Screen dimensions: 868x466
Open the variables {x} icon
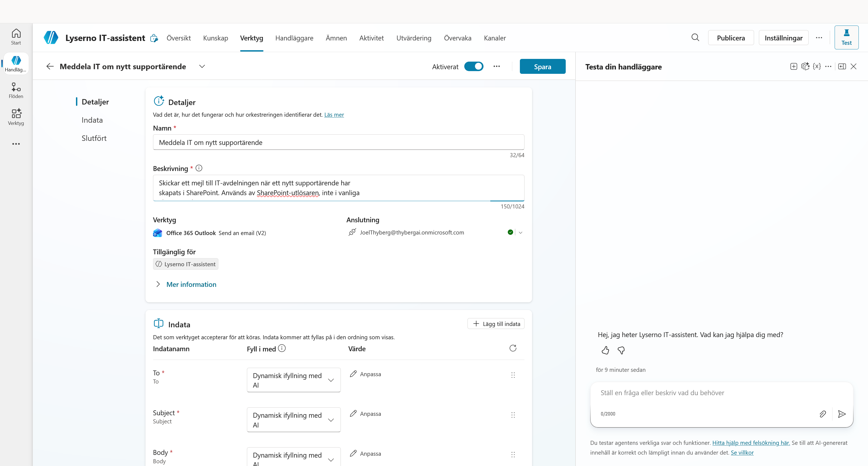817,66
